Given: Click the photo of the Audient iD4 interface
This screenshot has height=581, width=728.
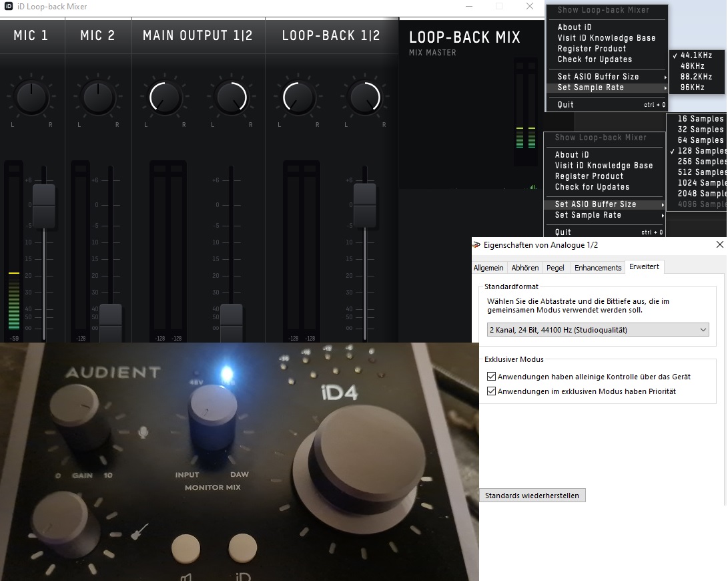Looking at the screenshot, I should (x=239, y=462).
